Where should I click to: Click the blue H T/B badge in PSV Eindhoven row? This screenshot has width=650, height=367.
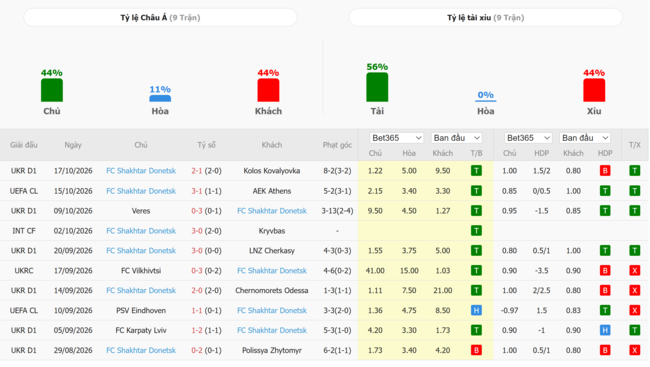[476, 310]
